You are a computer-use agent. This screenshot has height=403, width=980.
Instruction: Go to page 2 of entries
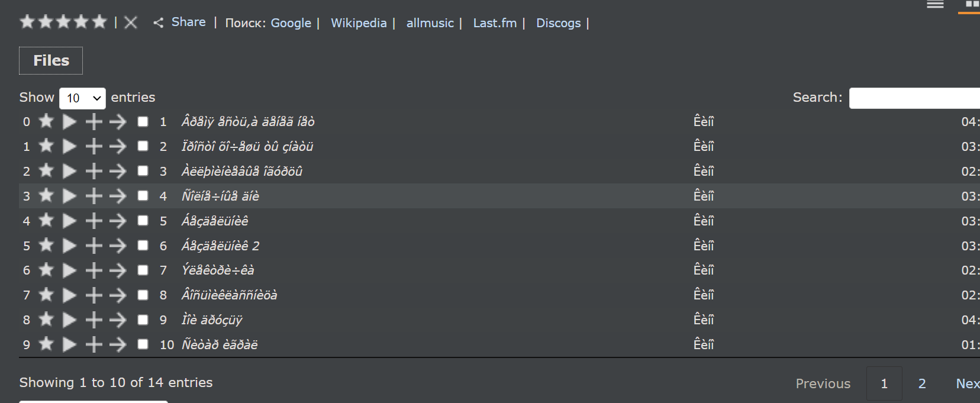(x=921, y=383)
